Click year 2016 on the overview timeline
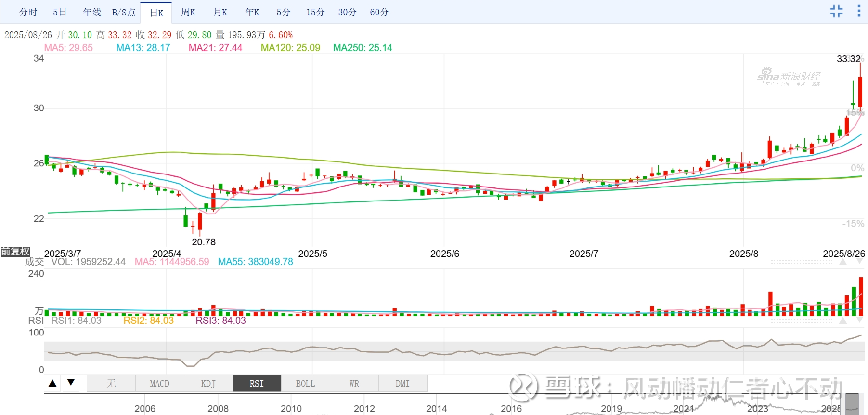The width and height of the screenshot is (868, 415). 511,409
